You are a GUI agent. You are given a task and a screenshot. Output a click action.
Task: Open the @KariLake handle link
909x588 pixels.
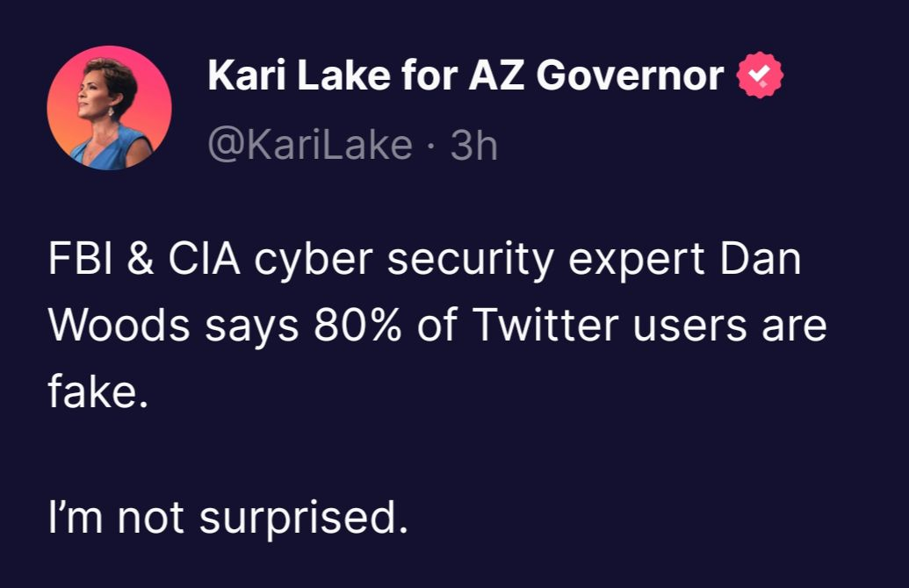click(x=309, y=145)
